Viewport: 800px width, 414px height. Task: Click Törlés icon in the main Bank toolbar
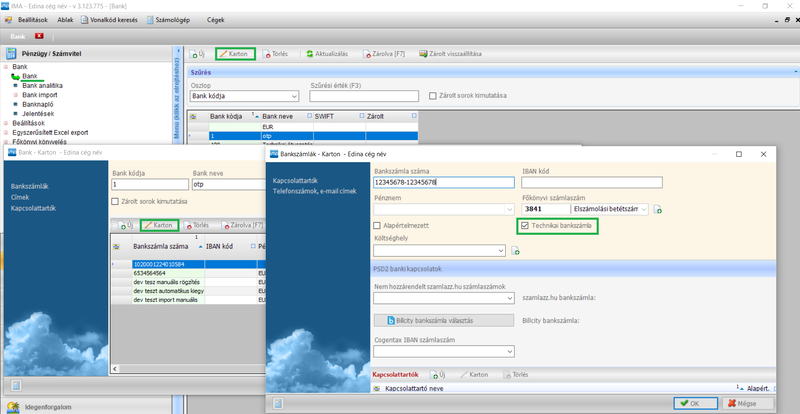(x=268, y=54)
